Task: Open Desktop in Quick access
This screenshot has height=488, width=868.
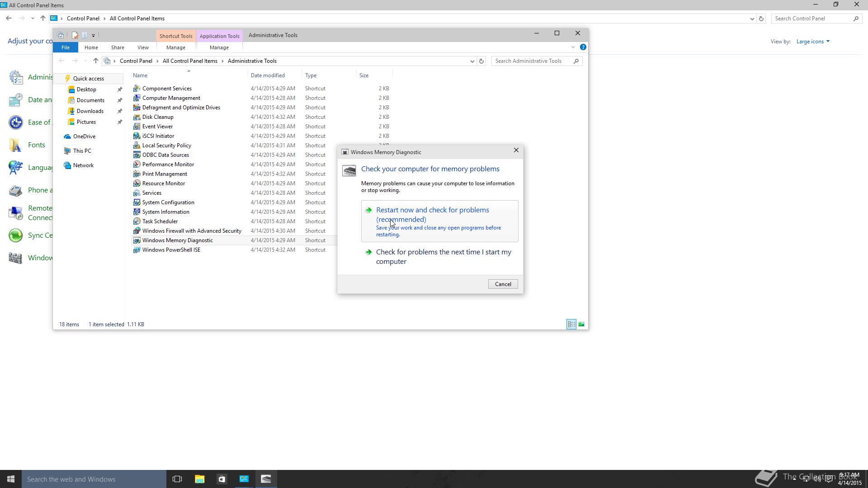Action: [x=86, y=89]
